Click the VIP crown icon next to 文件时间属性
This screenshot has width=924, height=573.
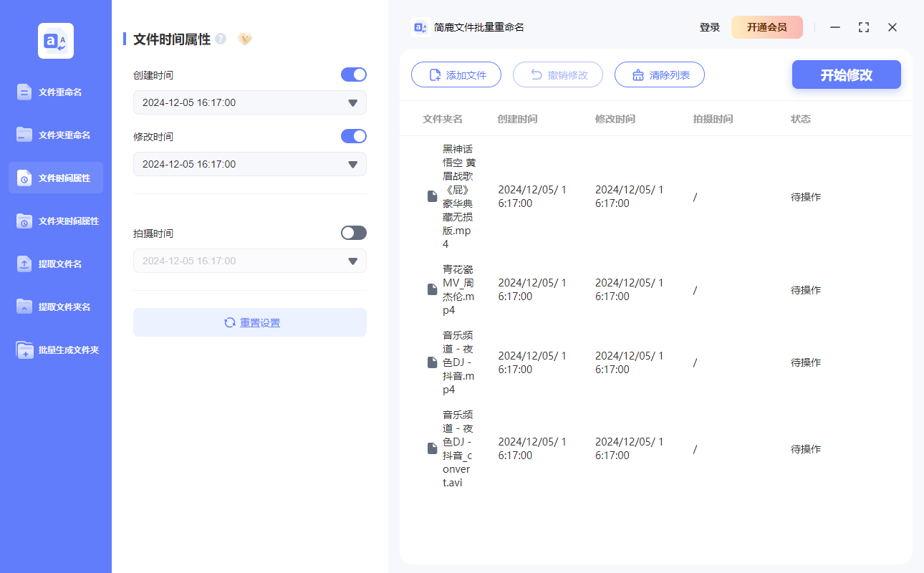coord(245,39)
